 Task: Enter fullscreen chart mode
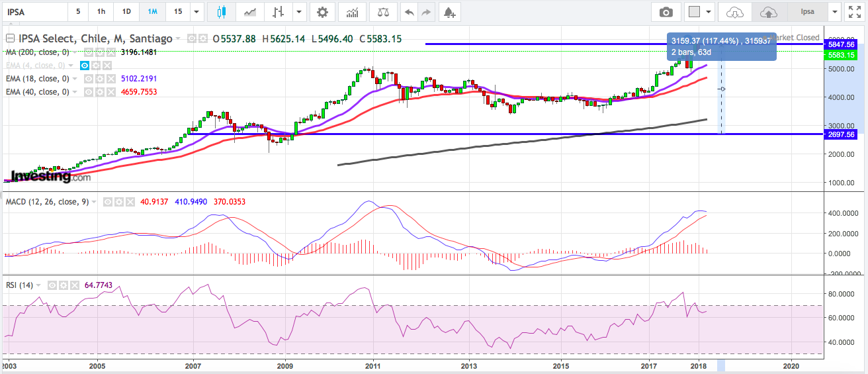click(854, 12)
